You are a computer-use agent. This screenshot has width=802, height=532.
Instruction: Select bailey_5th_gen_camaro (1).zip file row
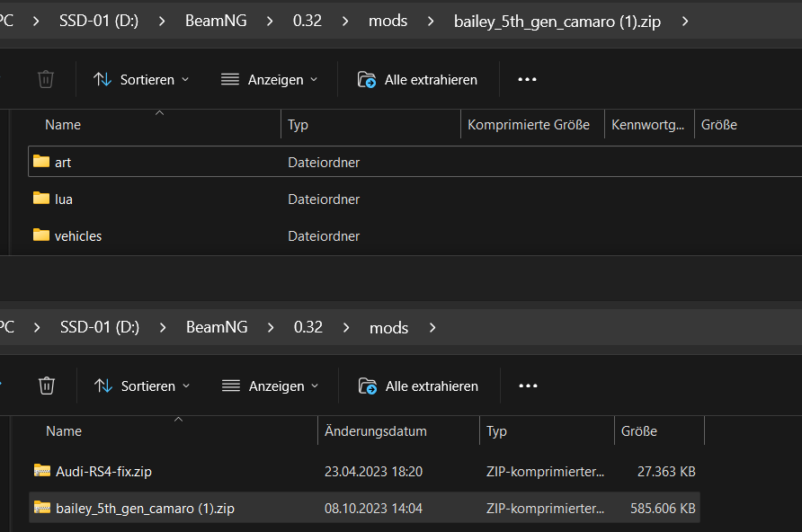(x=365, y=508)
